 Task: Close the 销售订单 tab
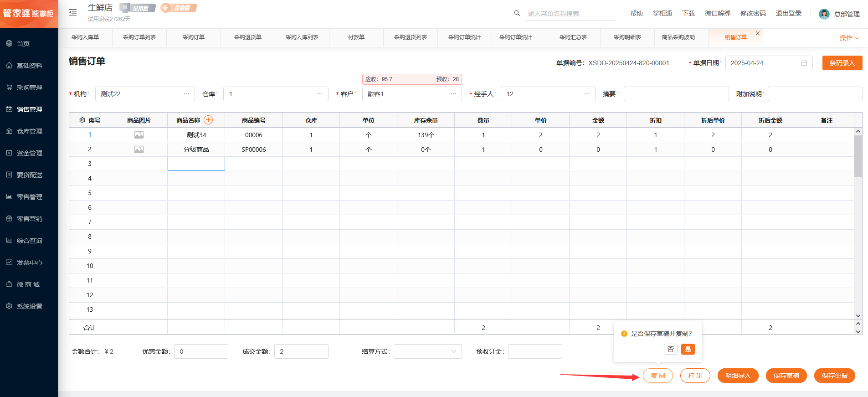pyautogui.click(x=757, y=33)
